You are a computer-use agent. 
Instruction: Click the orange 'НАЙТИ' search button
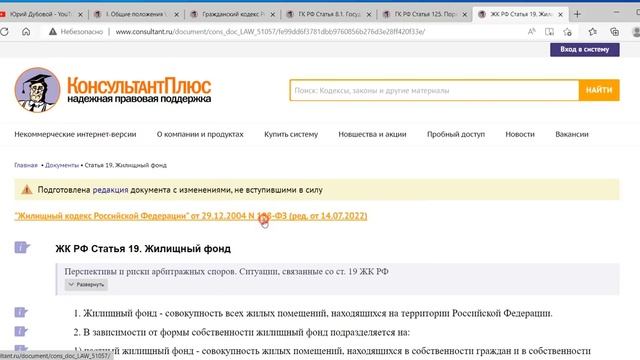click(x=599, y=90)
